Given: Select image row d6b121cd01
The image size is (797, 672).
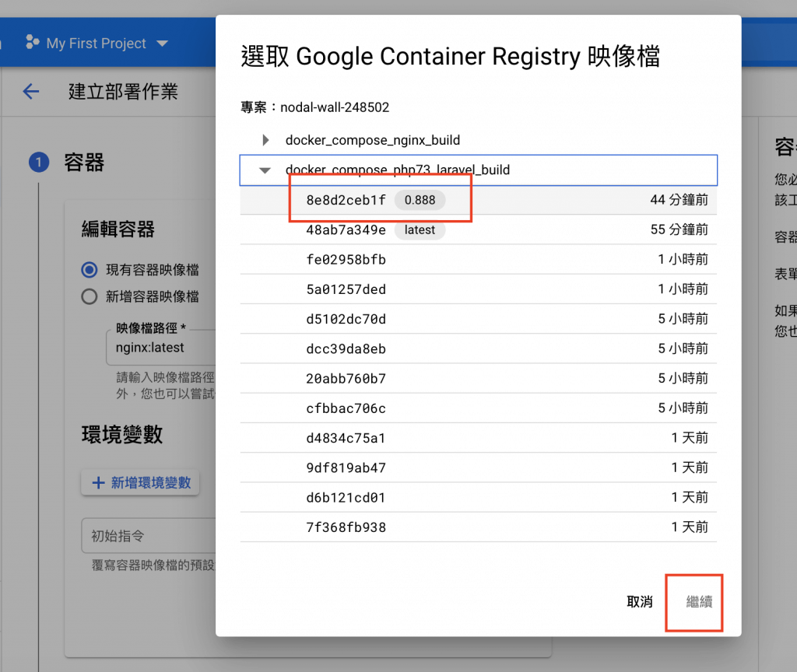Looking at the screenshot, I should point(479,497).
